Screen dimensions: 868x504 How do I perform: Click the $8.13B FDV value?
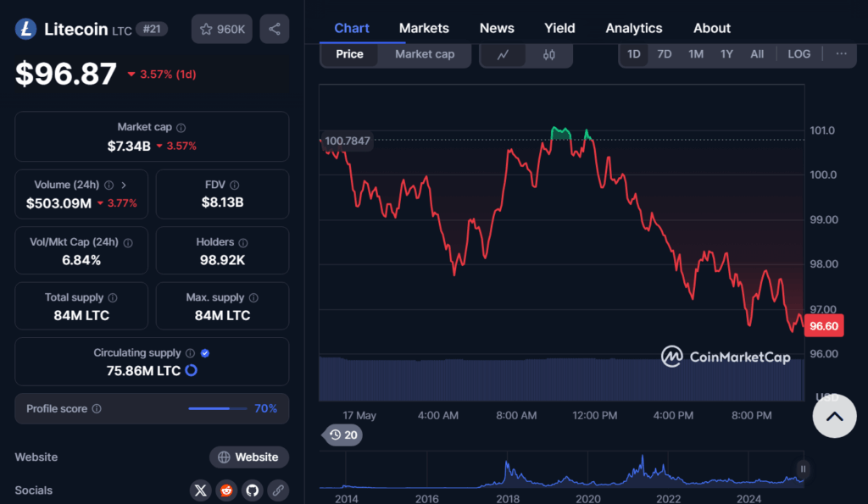(x=223, y=202)
